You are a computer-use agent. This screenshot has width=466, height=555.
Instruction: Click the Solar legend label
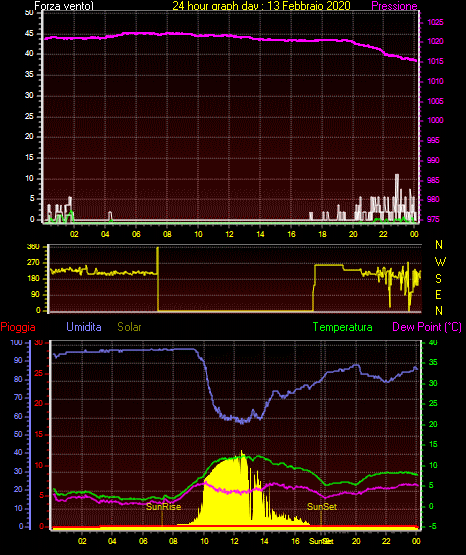click(130, 327)
